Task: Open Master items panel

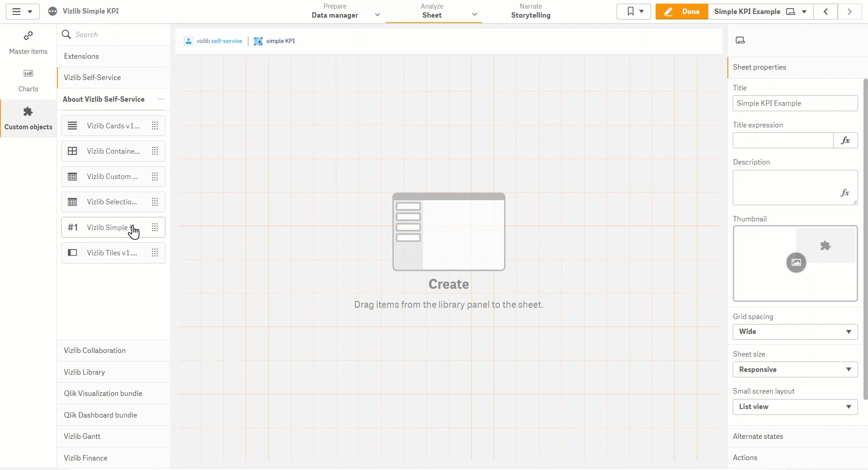Action: (28, 43)
